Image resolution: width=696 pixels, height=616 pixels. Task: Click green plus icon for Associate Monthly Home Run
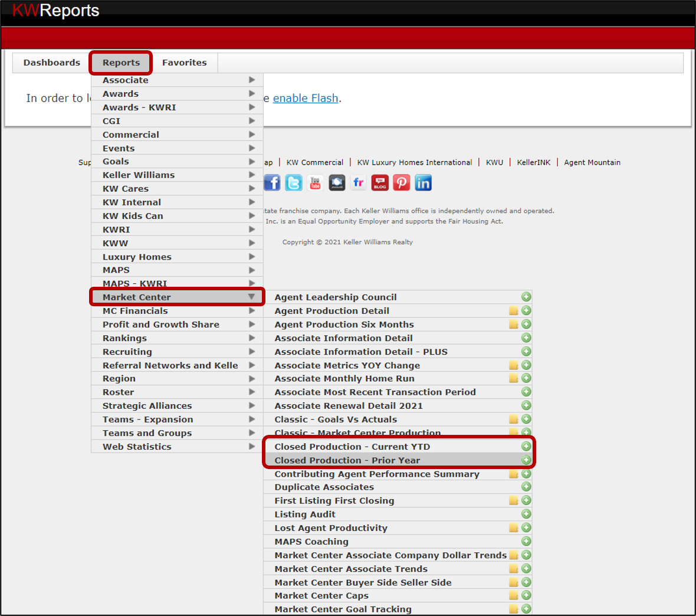[x=526, y=378]
